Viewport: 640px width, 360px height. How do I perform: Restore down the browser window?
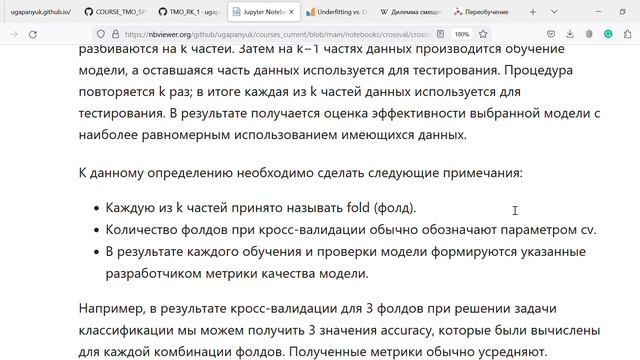point(622,12)
